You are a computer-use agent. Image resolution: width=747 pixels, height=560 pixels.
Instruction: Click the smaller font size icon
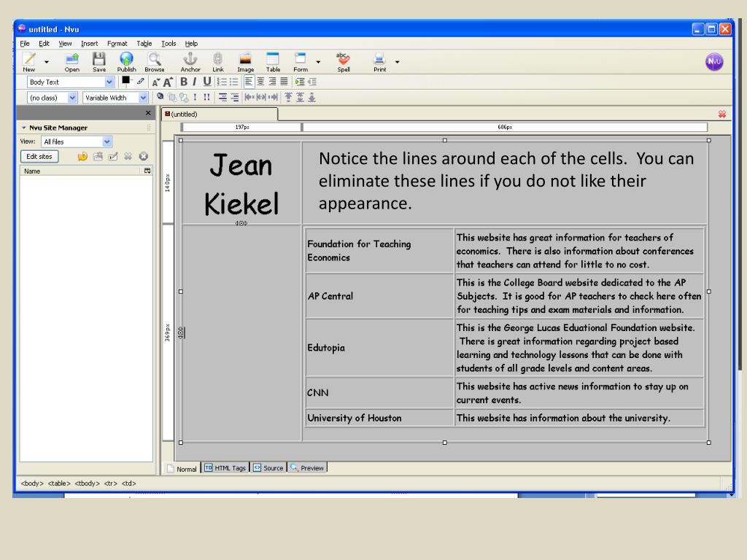click(x=156, y=82)
